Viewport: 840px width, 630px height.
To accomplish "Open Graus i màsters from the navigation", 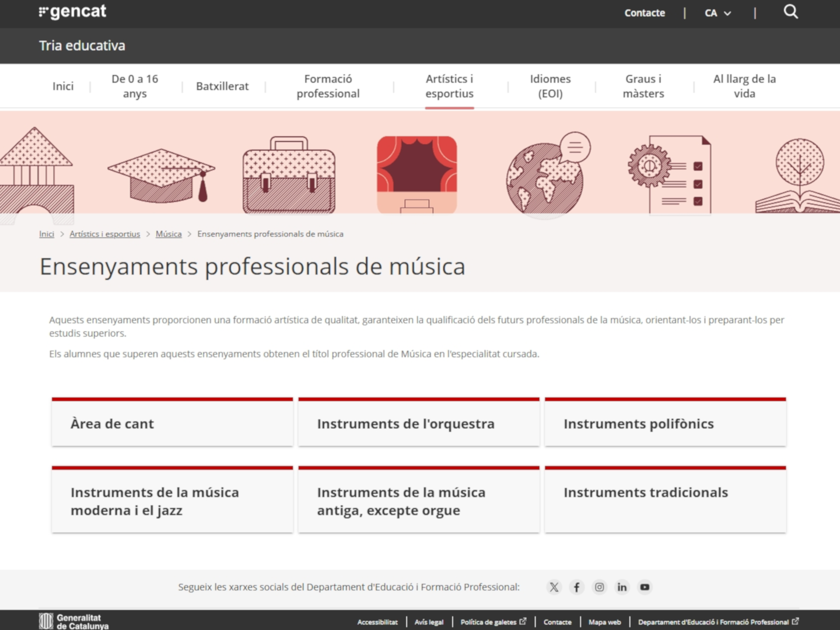I will [x=643, y=86].
